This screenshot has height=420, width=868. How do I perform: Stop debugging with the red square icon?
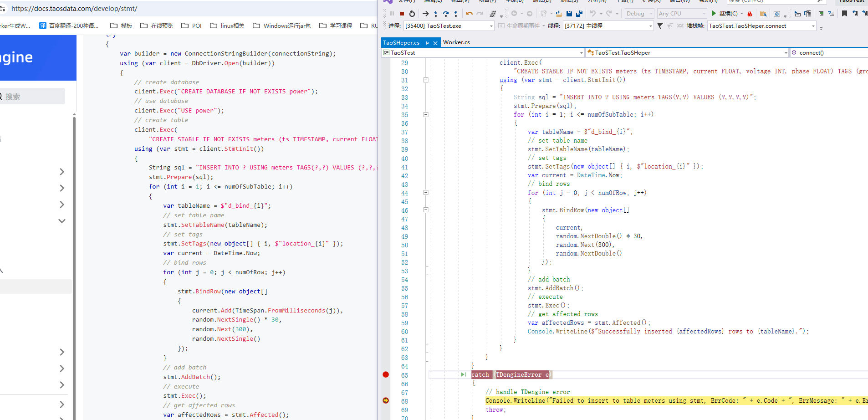click(x=402, y=14)
